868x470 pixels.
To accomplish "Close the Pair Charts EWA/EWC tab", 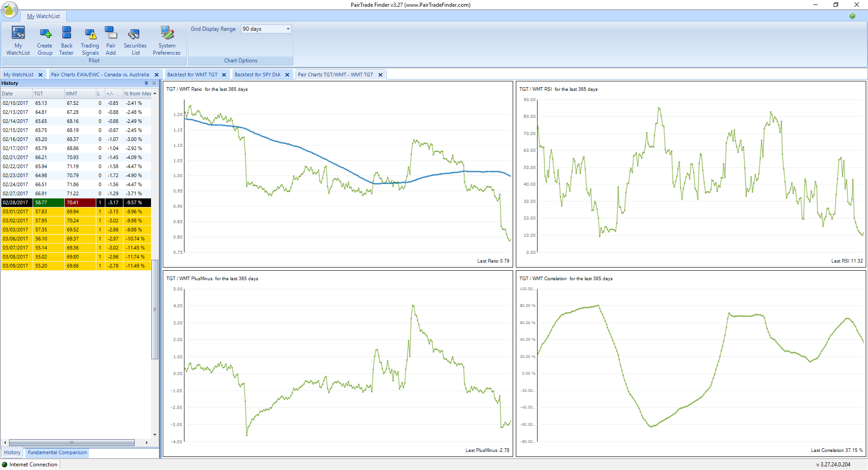I will click(x=156, y=75).
